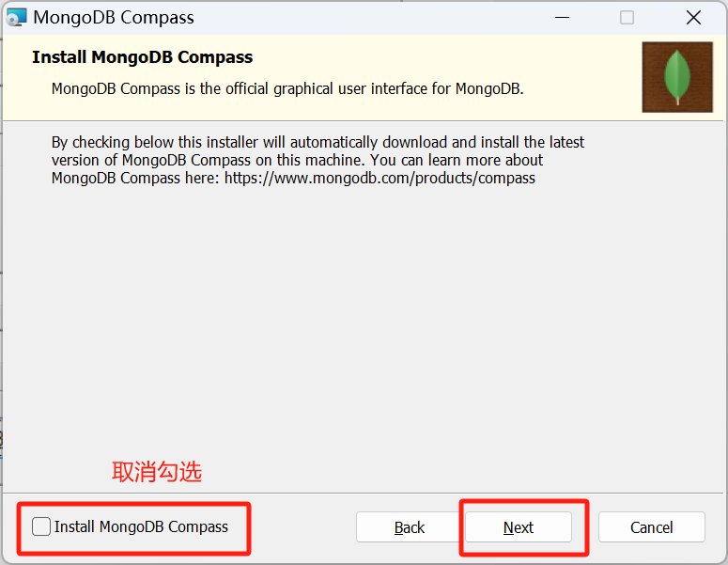Screen dimensions: 728x565
Task: Continue the installation with the Next button
Action: [x=519, y=527]
